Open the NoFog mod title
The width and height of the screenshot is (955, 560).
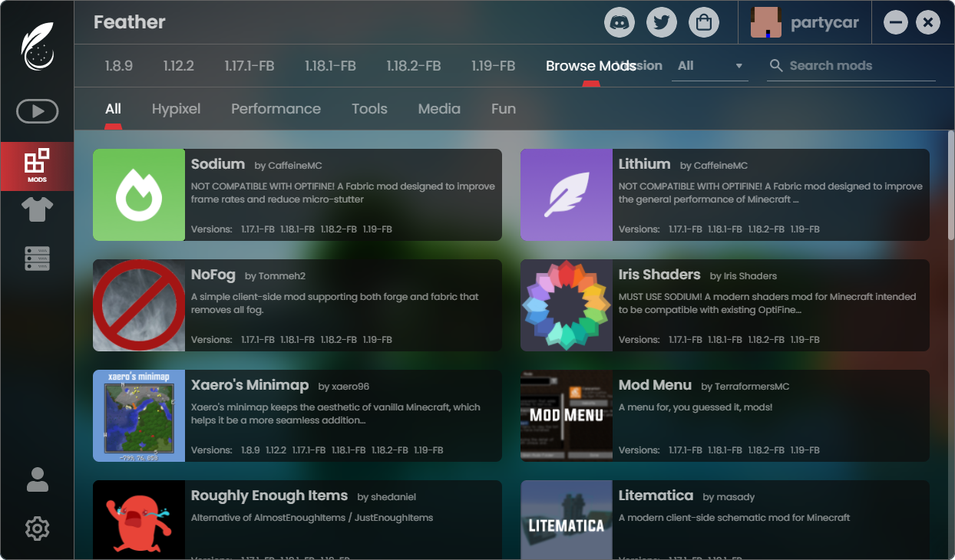pos(213,275)
